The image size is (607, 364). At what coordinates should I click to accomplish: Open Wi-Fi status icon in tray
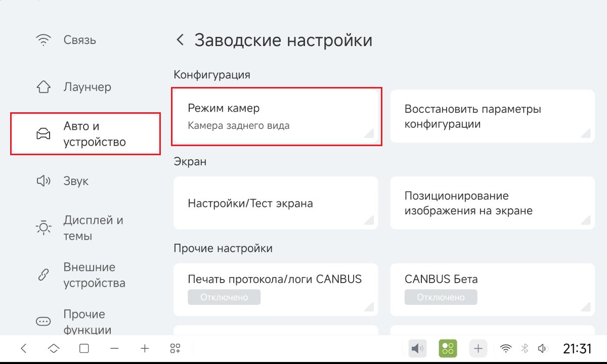(x=505, y=348)
